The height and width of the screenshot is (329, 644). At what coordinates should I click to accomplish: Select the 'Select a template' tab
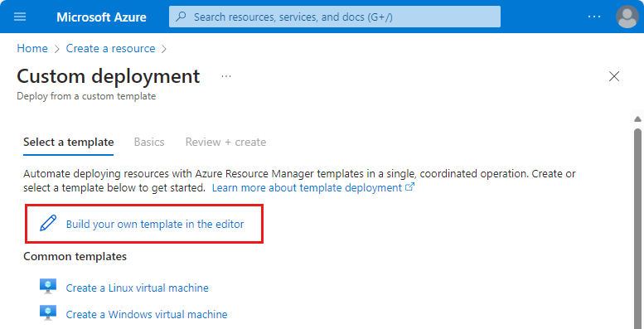[69, 142]
